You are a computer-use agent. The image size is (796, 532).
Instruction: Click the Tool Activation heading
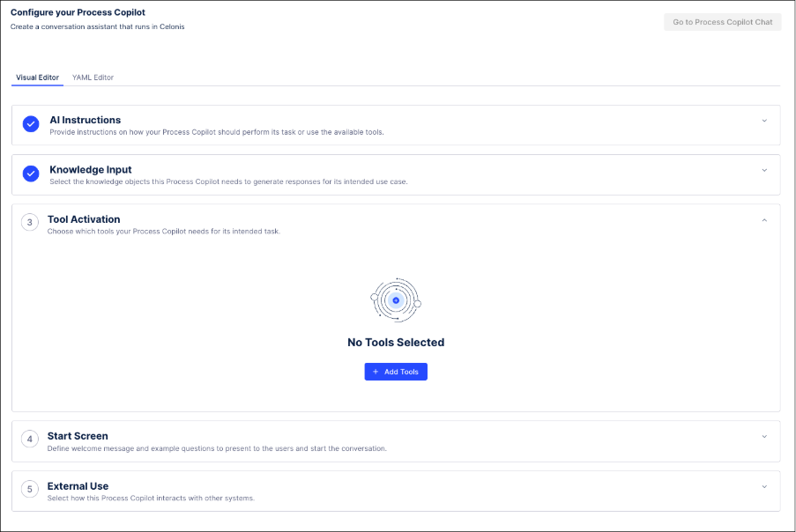click(84, 219)
